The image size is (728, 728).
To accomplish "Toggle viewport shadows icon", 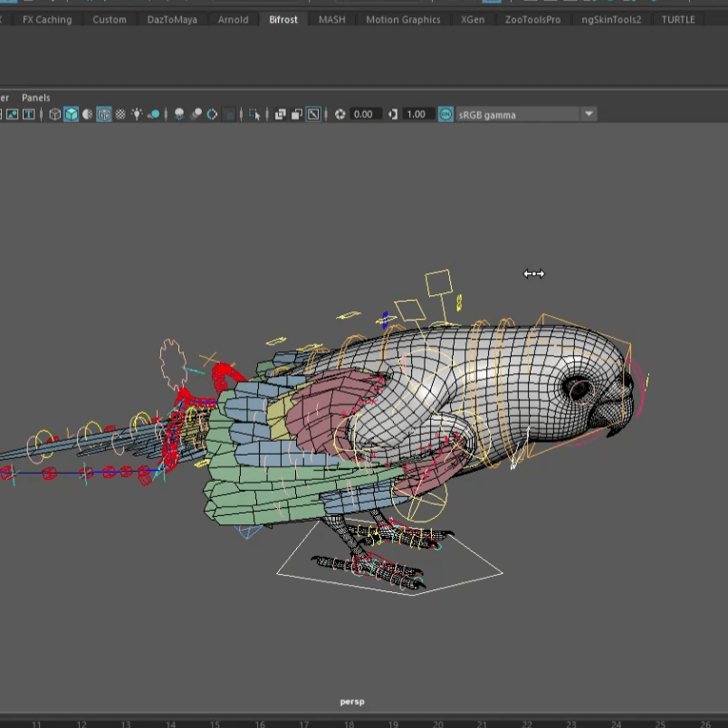I will (154, 114).
